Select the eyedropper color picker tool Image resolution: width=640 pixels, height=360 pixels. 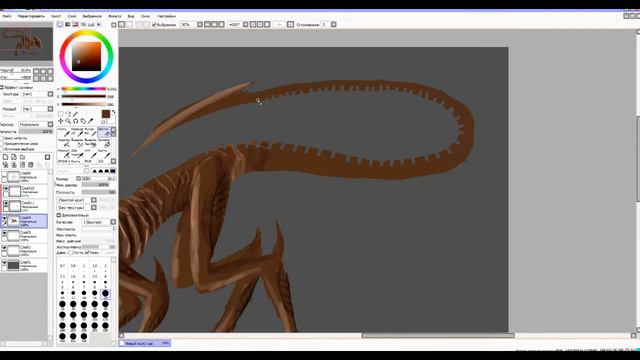(91, 121)
